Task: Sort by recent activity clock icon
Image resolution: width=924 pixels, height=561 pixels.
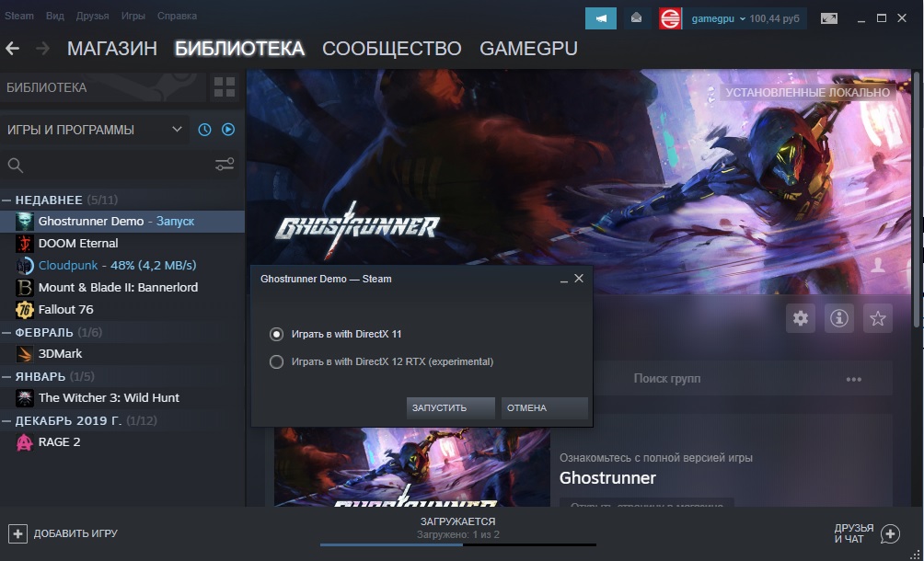Action: coord(204,130)
